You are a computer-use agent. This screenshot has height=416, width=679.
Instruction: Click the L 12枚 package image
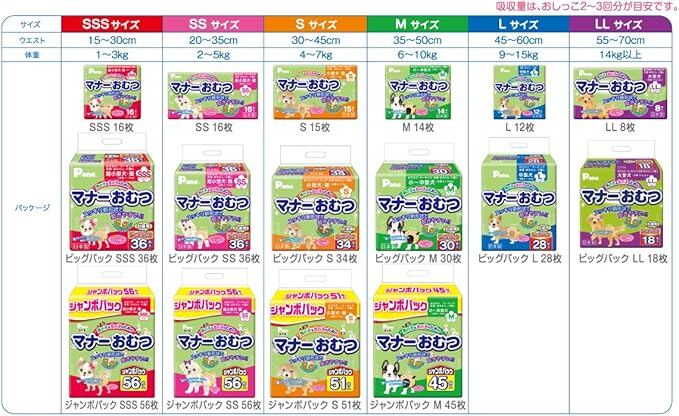[520, 92]
